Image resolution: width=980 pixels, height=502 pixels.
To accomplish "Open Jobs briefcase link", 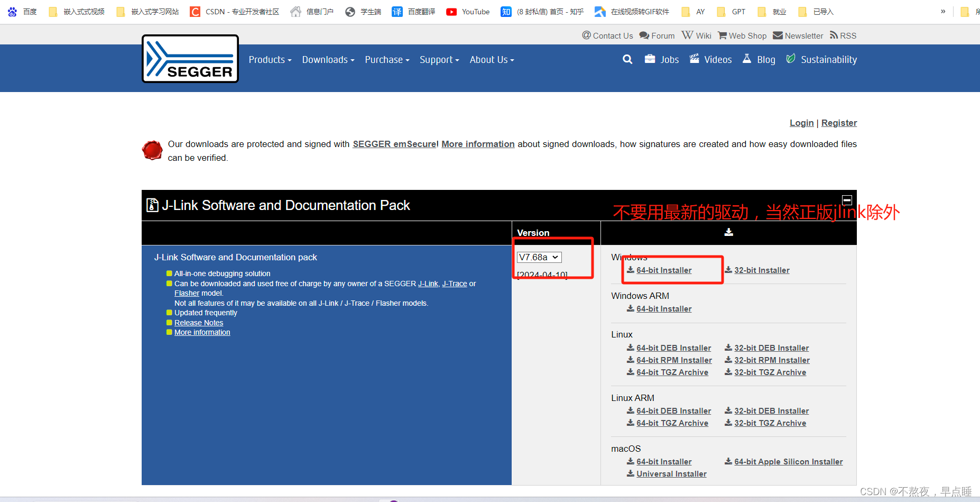I will point(662,59).
